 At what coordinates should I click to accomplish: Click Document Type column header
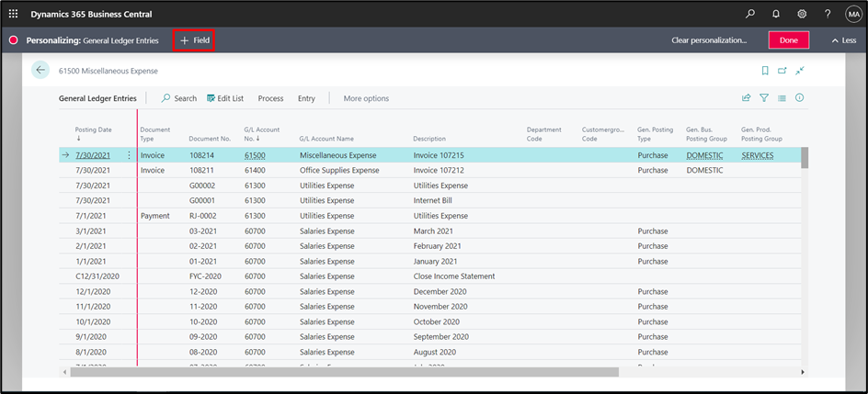coord(155,134)
